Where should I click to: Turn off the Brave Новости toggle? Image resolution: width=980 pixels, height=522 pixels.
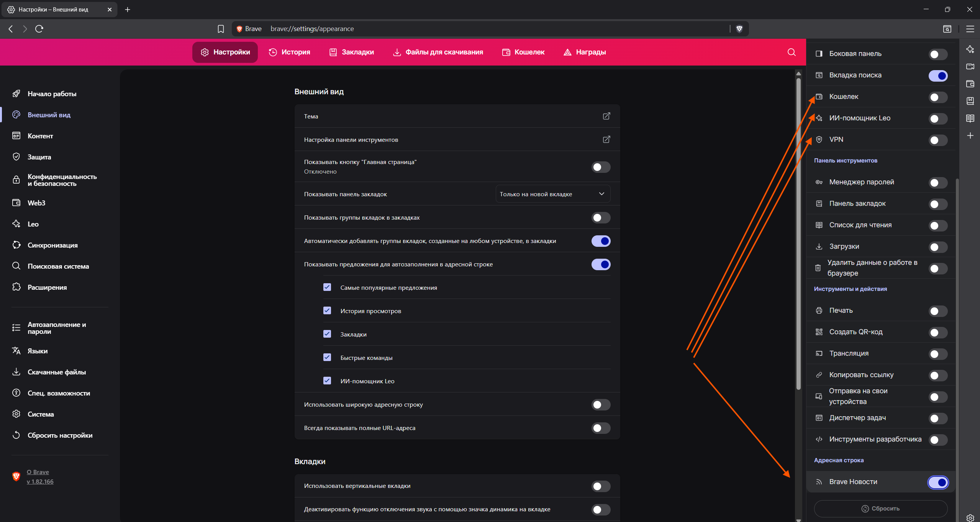point(937,482)
